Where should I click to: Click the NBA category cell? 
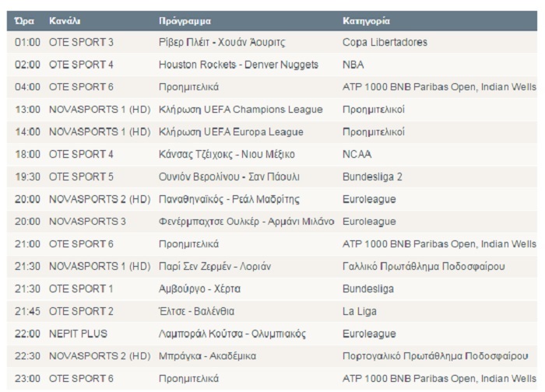[x=353, y=65]
